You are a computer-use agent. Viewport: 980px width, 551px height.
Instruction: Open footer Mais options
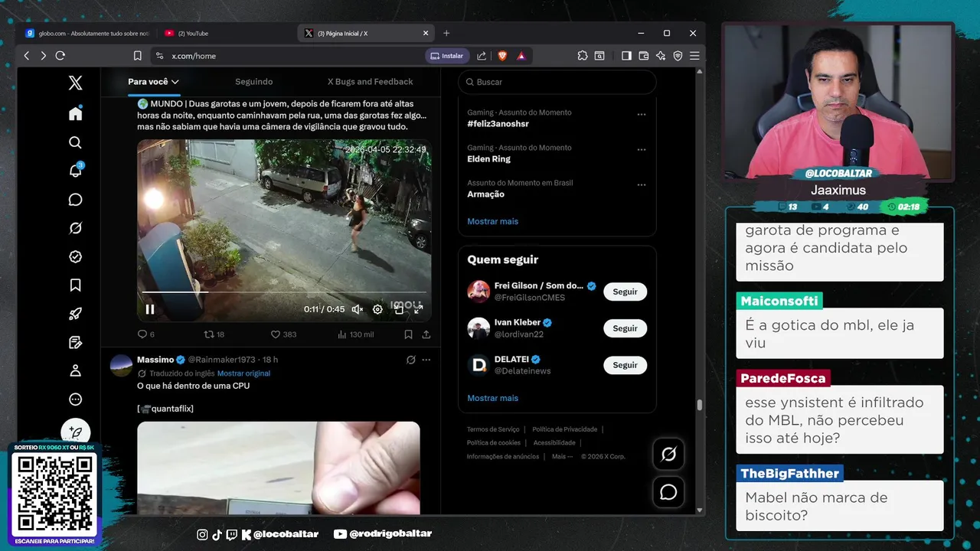[x=562, y=456]
